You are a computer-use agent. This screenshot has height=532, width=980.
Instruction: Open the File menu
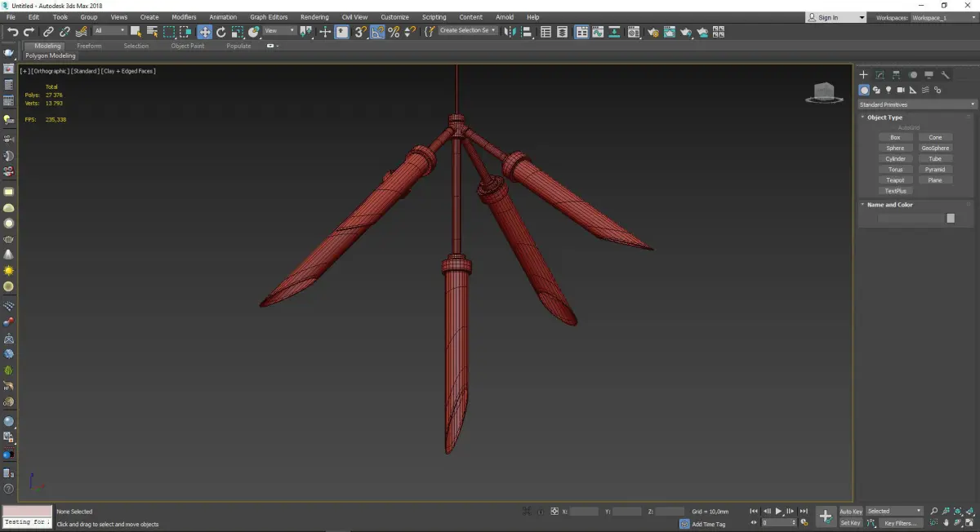11,17
